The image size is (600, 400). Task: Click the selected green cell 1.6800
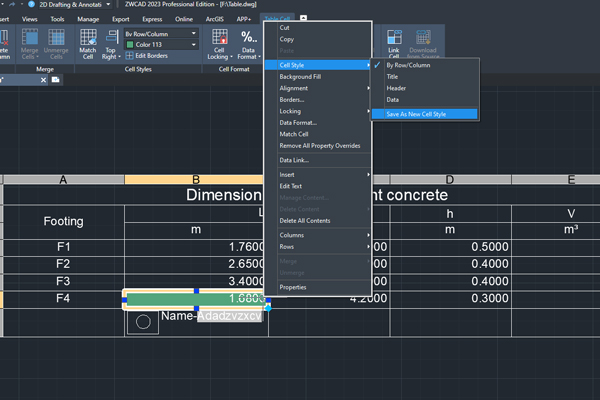196,299
